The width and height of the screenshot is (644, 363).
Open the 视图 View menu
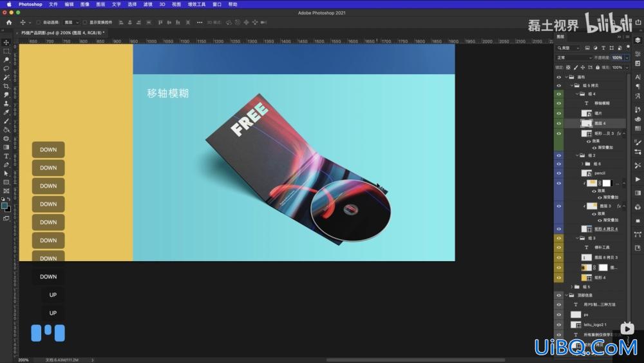coord(176,4)
